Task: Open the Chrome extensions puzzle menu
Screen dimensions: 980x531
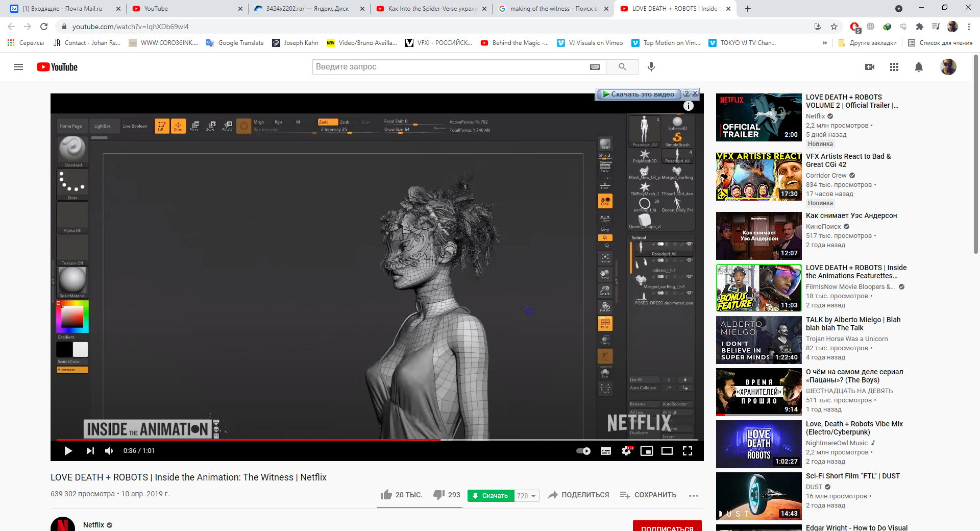Action: (x=920, y=27)
